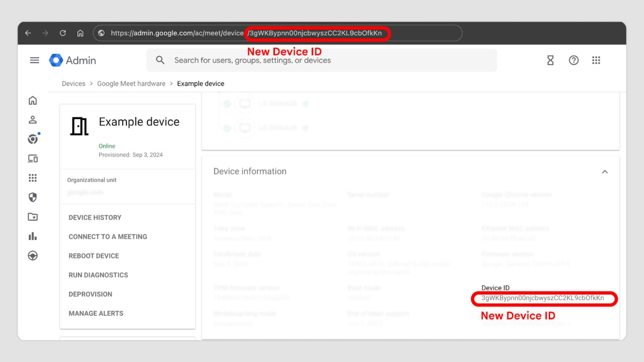Screen dimensions: 644x362
Task: Open the hourglass tasks icon
Action: click(550, 60)
